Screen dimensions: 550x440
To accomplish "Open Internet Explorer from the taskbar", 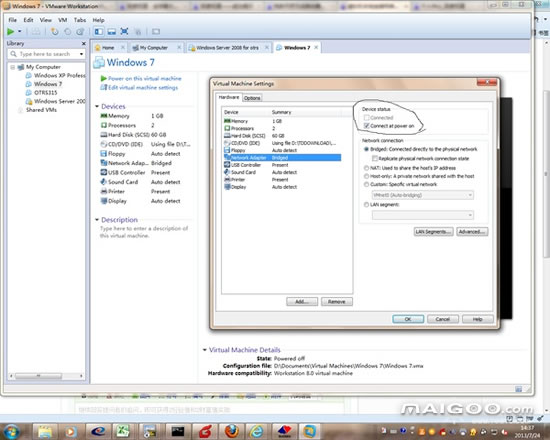I will pos(257,431).
